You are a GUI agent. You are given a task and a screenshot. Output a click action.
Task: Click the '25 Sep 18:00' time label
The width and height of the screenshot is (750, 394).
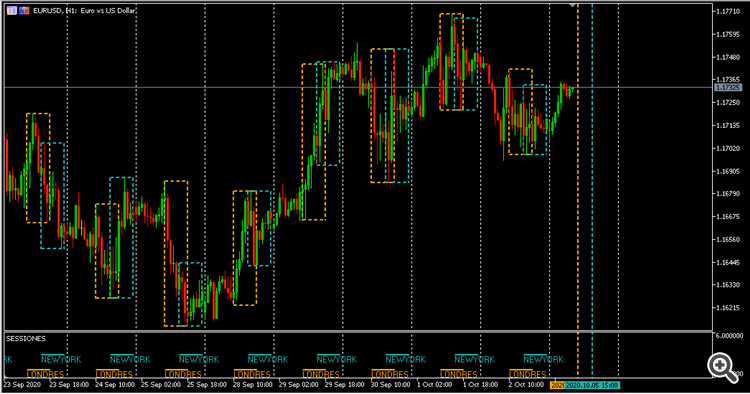[x=207, y=384]
